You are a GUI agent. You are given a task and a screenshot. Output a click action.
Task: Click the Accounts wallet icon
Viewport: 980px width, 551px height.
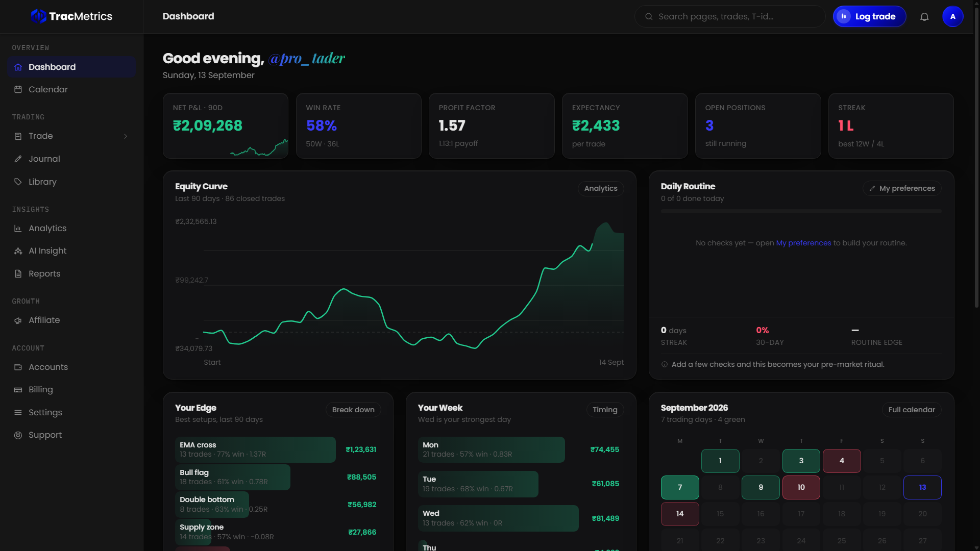point(18,367)
